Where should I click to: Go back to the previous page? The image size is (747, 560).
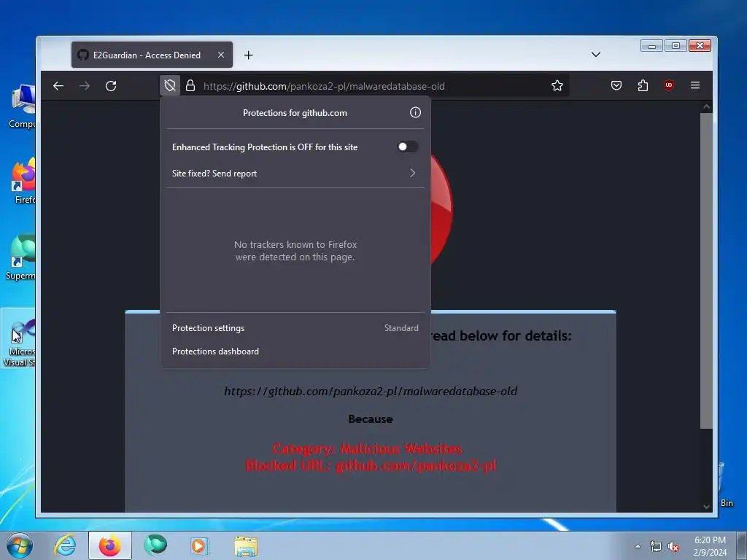(58, 86)
